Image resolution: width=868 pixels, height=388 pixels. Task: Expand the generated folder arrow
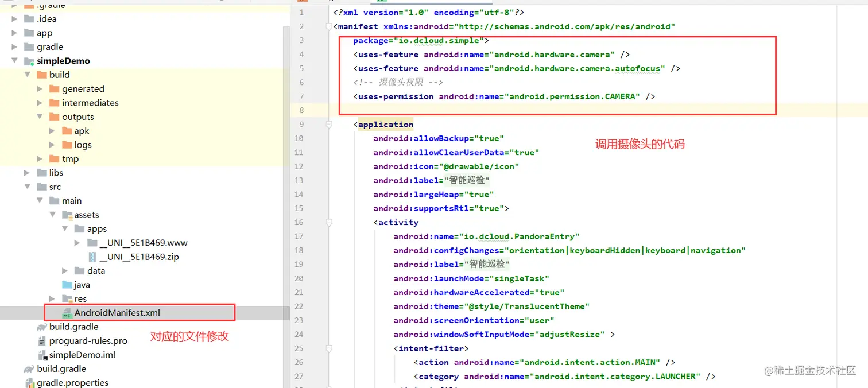(x=40, y=89)
